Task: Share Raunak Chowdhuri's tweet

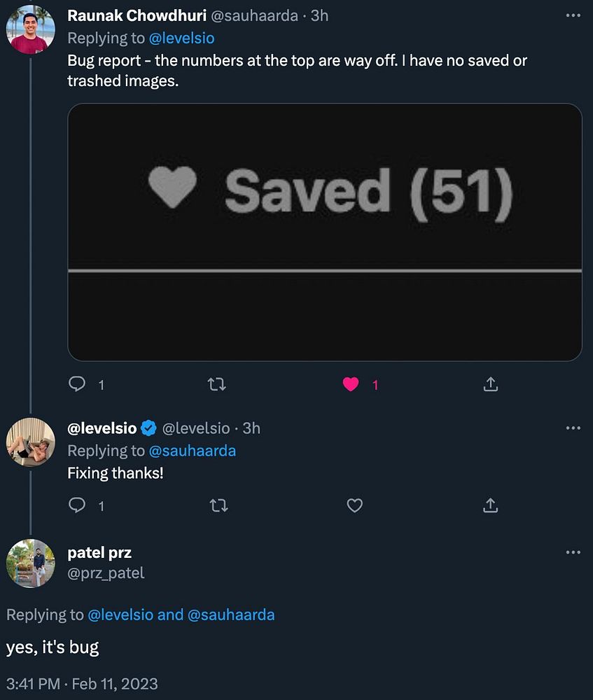Action: [491, 384]
